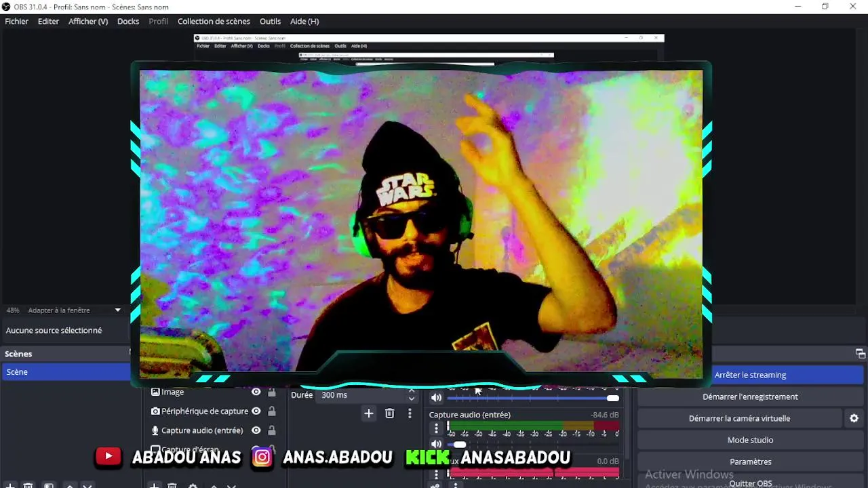Open the Outils menu

tap(270, 21)
